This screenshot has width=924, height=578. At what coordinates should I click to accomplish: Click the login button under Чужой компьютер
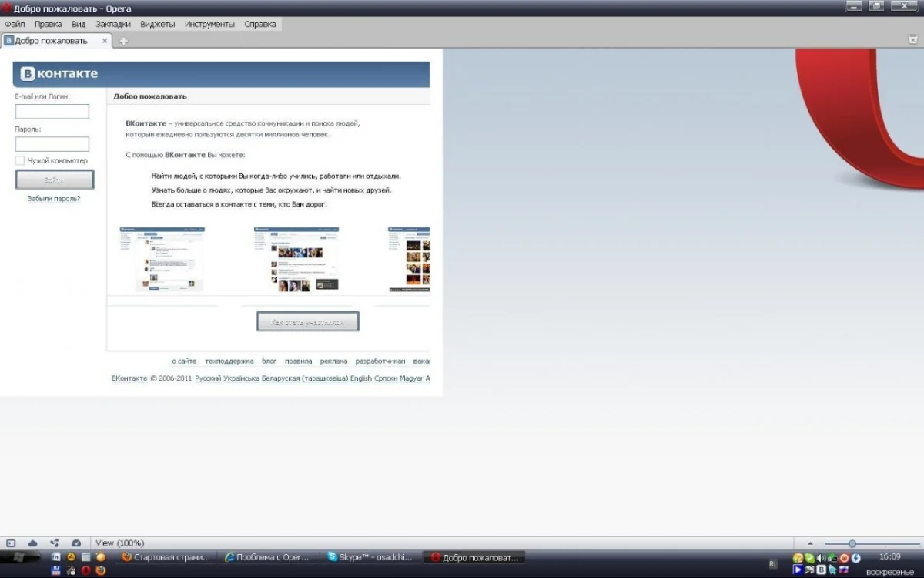point(55,180)
